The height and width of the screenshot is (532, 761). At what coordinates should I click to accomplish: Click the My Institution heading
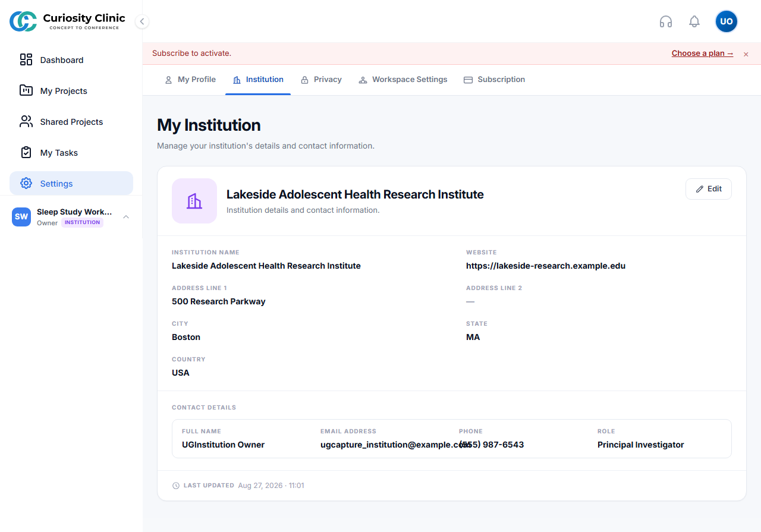[x=209, y=125]
